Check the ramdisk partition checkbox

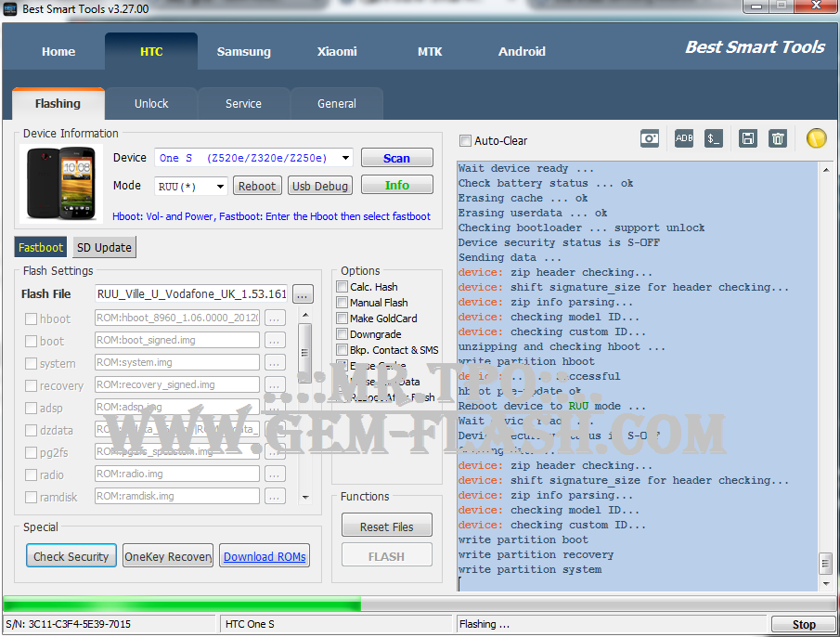click(31, 498)
